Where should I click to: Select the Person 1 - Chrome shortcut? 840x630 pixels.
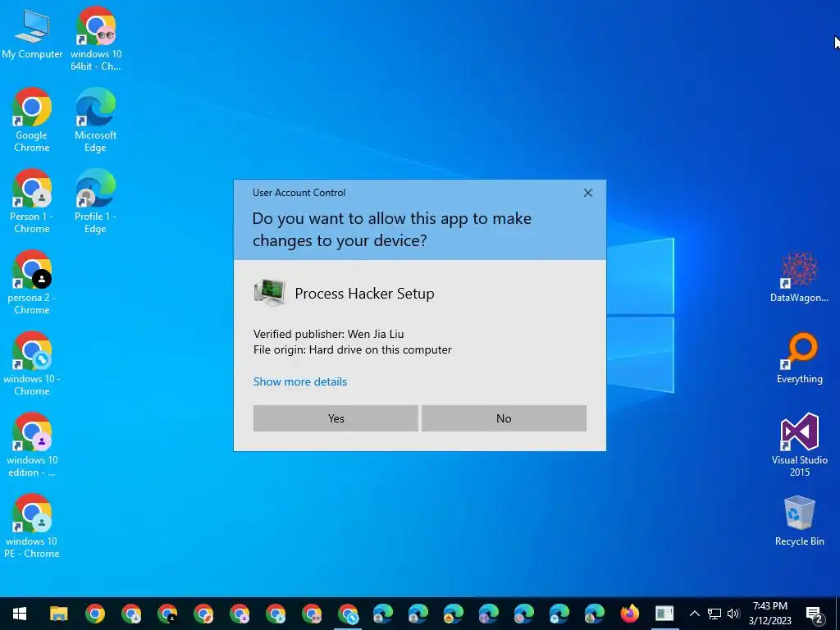tap(32, 202)
